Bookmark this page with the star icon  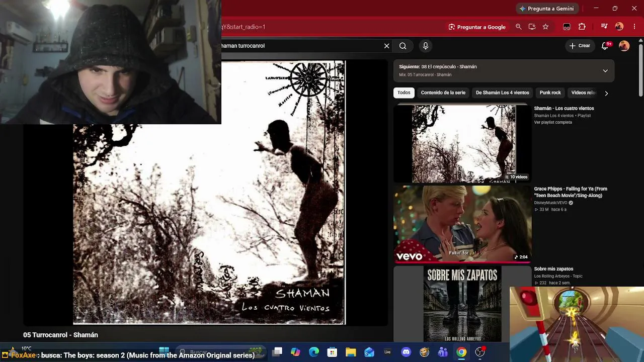[x=545, y=27]
